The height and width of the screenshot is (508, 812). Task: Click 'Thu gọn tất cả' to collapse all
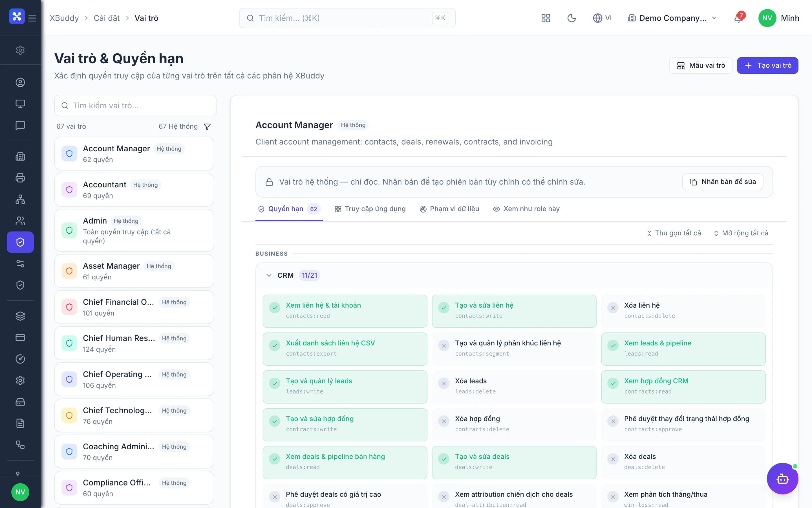click(674, 233)
